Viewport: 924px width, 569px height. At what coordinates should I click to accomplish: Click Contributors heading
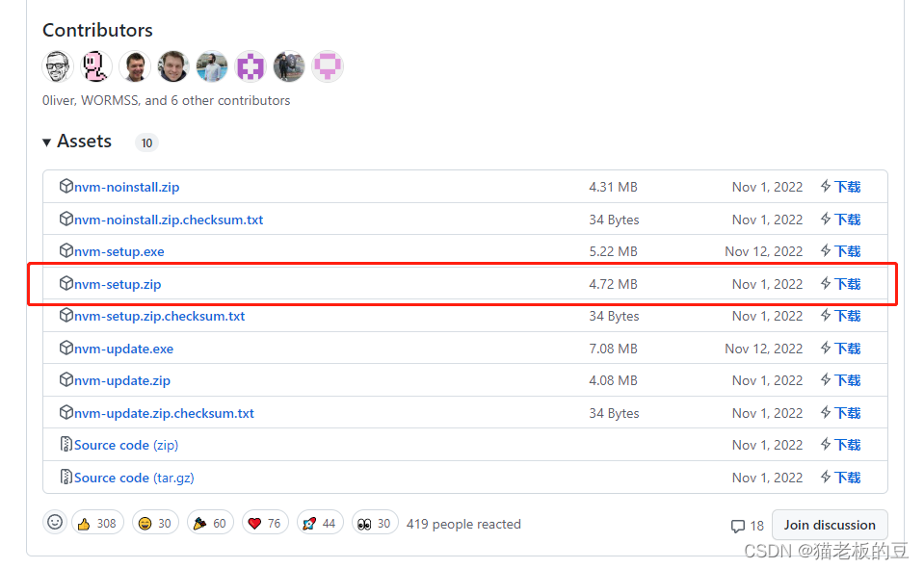[98, 30]
